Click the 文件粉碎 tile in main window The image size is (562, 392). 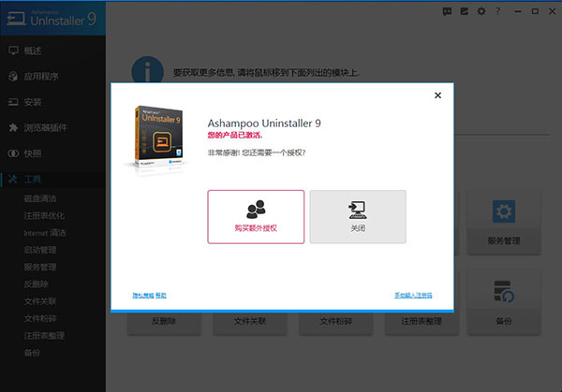pos(336,324)
